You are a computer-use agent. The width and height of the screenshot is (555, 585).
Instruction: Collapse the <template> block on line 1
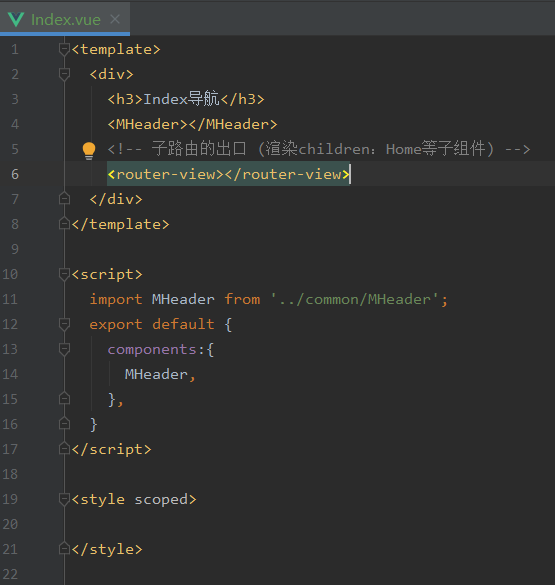coord(64,49)
